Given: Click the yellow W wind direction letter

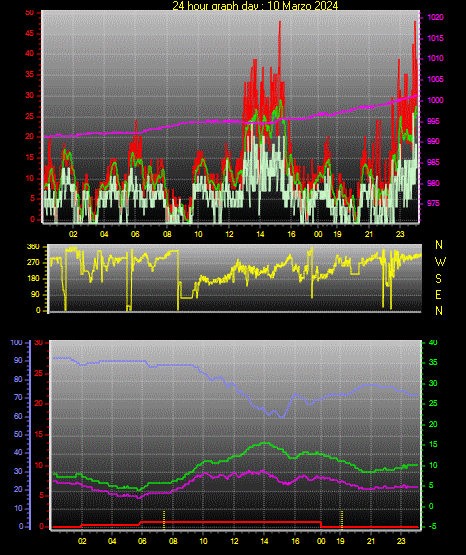Looking at the screenshot, I should 440,262.
